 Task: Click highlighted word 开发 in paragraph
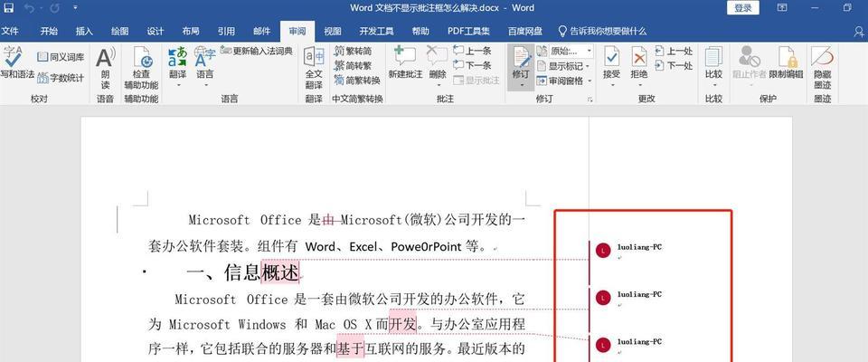402,324
